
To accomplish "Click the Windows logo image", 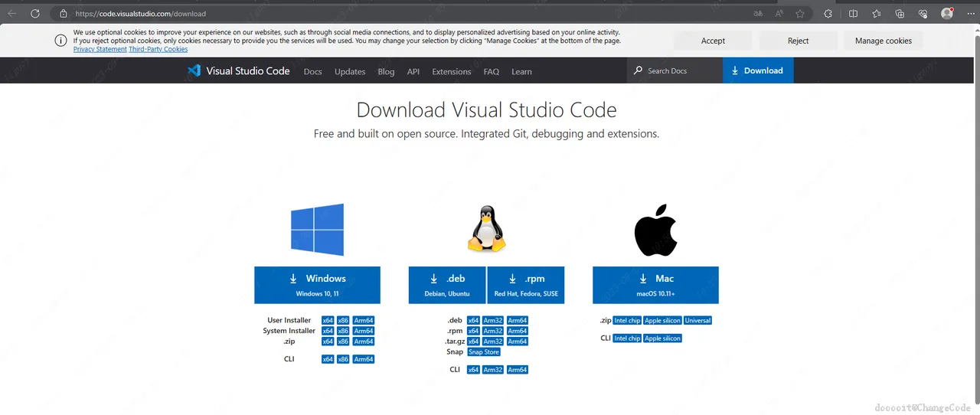I will click(x=318, y=229).
